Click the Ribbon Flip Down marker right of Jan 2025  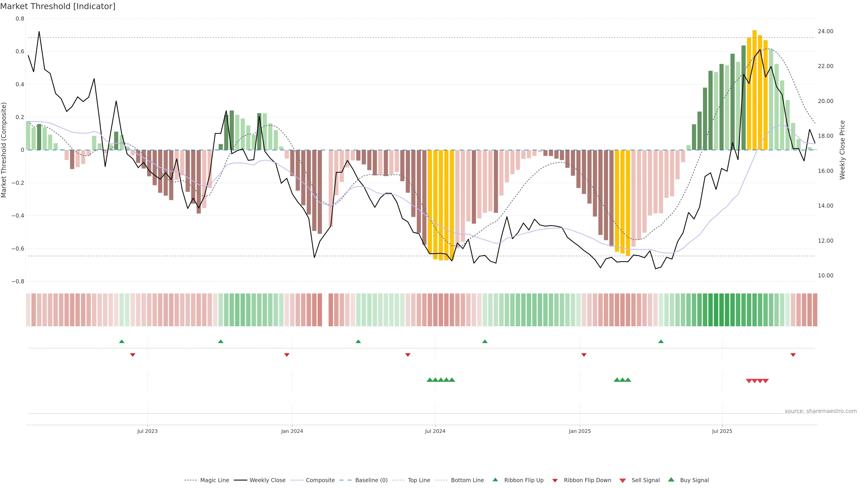coord(584,355)
